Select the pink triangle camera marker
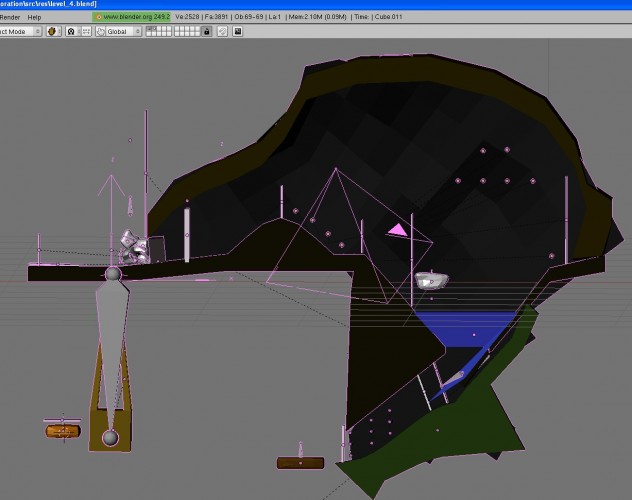The width and height of the screenshot is (632, 500). (x=398, y=230)
